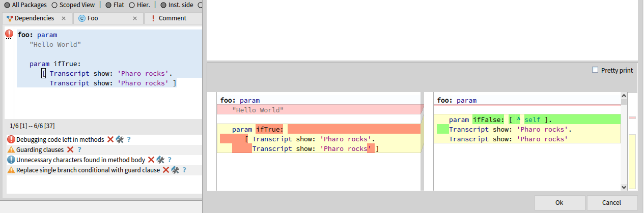Image resolution: width=644 pixels, height=213 pixels.
Task: Switch to the Foo tab
Action: (x=108, y=18)
